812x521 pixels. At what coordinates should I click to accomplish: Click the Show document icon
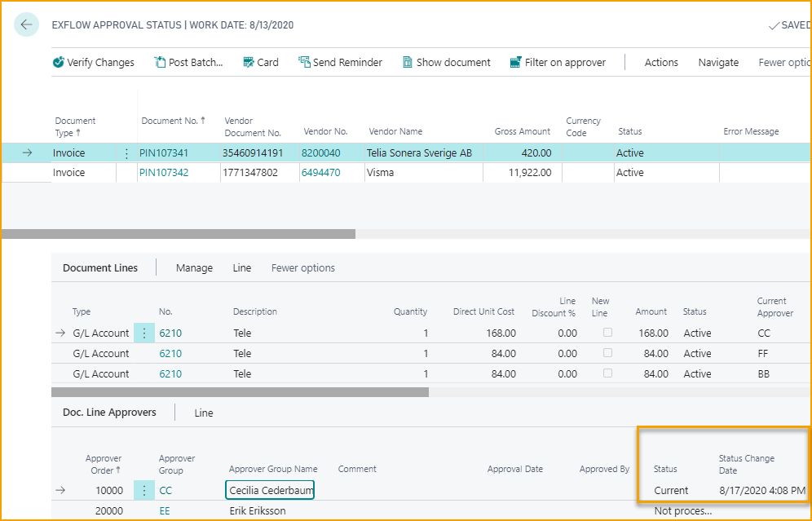[408, 63]
